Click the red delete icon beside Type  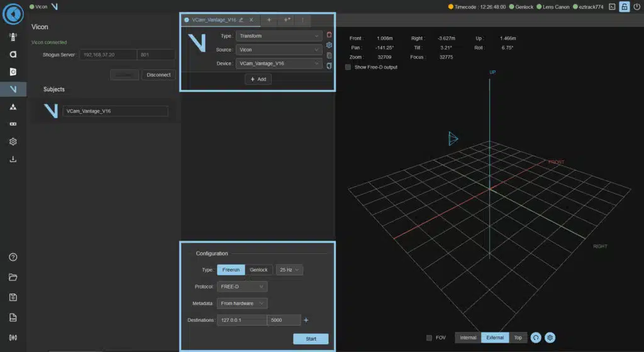coord(329,35)
